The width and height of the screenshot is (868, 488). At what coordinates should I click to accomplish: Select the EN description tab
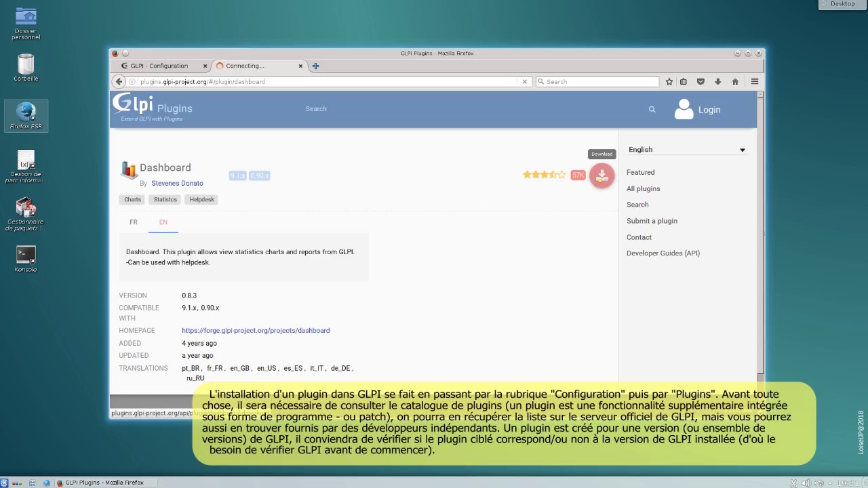[163, 222]
